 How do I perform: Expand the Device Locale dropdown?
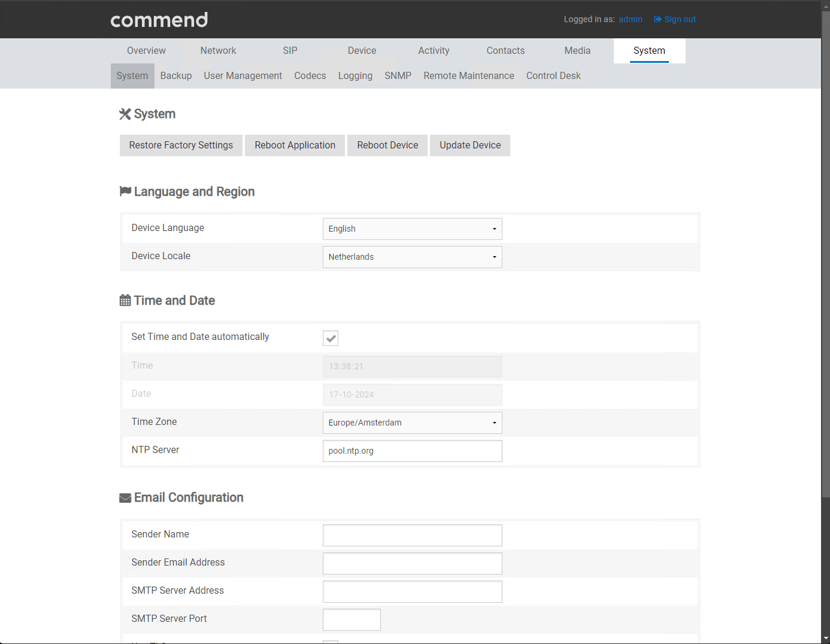[x=412, y=257]
